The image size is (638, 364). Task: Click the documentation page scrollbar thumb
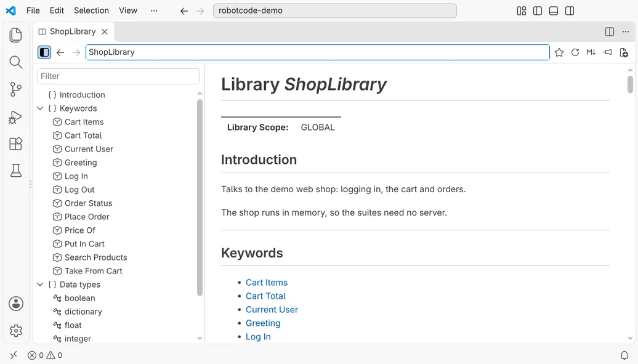click(630, 85)
